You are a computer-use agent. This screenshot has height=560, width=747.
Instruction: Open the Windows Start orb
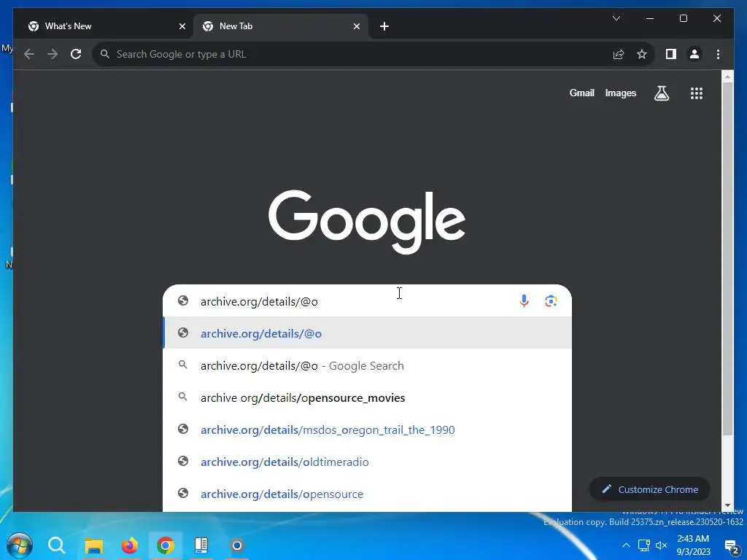pyautogui.click(x=19, y=545)
